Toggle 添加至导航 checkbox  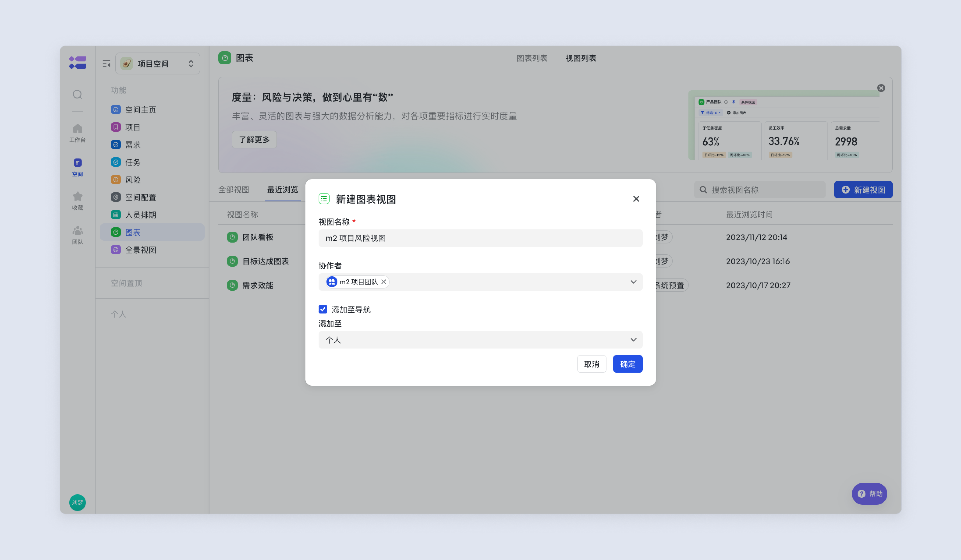tap(323, 309)
